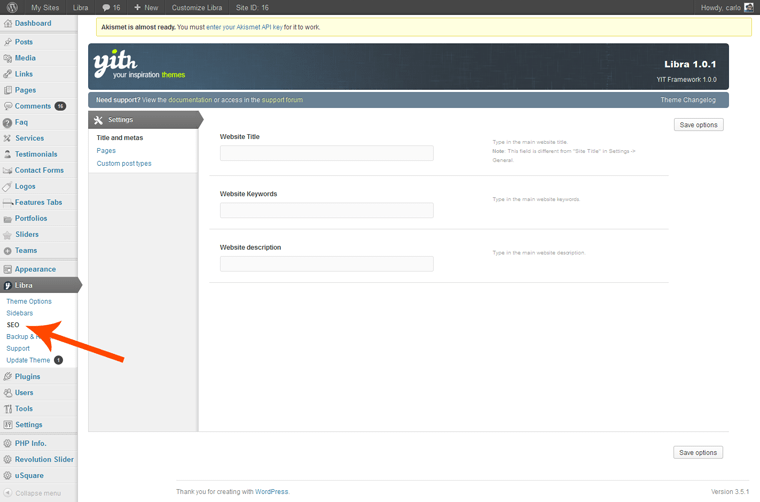Click the Teams icon in the sidebar
This screenshot has height=502, width=760.
click(x=7, y=251)
